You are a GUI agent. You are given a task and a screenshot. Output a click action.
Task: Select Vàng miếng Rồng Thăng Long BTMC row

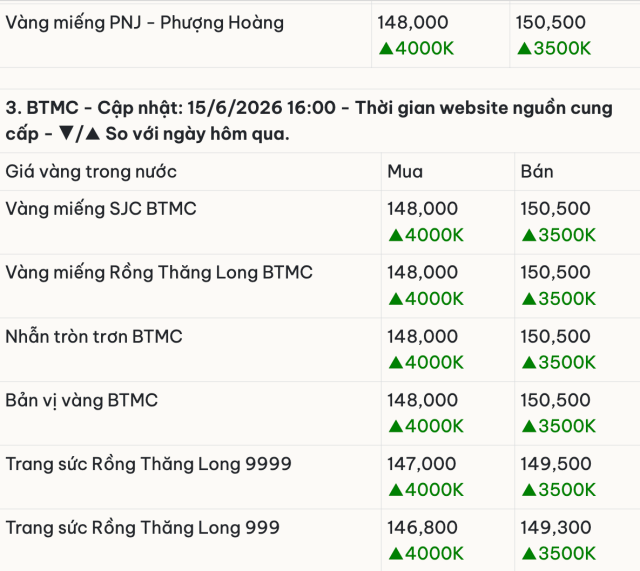(x=320, y=286)
